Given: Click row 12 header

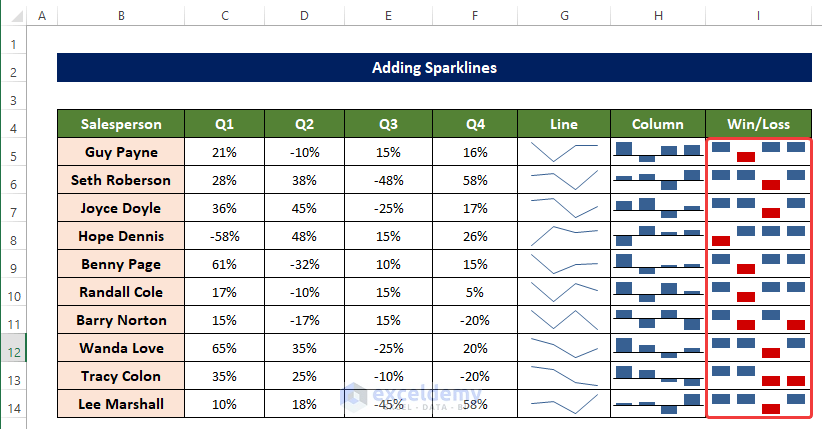Looking at the screenshot, I should (13, 348).
